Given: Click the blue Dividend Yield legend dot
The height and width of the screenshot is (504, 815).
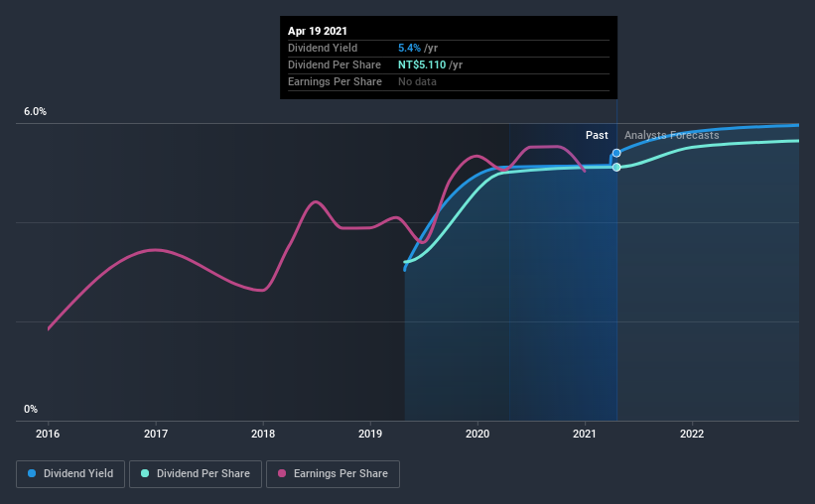Looking at the screenshot, I should coord(32,473).
